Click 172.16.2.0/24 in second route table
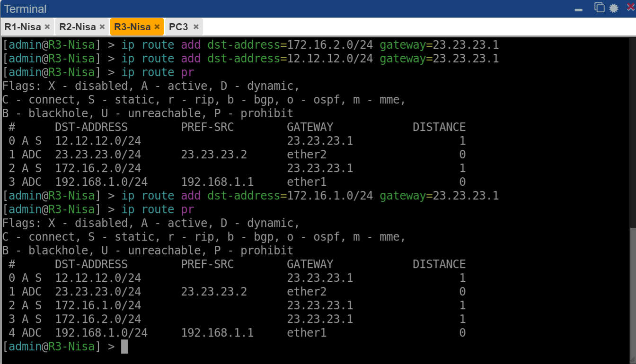This screenshot has width=636, height=364. point(98,319)
